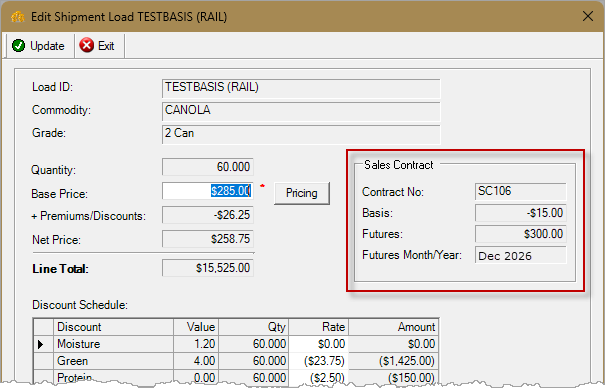
Task: Click the application icon in title bar
Action: coord(18,17)
